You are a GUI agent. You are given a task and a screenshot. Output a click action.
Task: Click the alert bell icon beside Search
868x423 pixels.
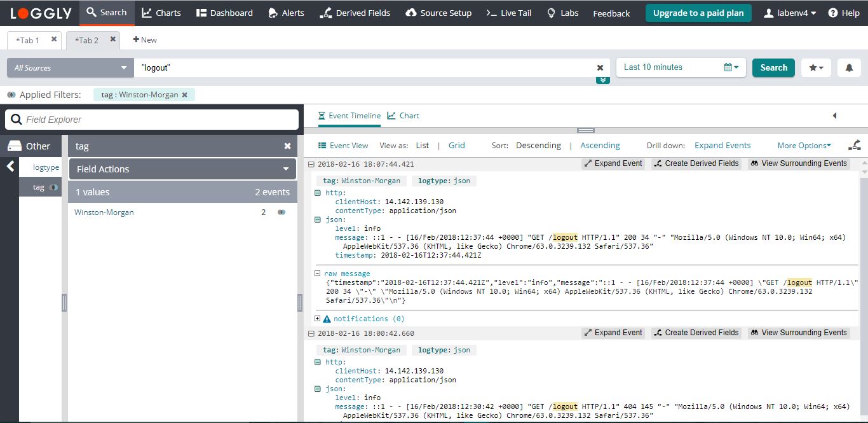click(x=849, y=68)
